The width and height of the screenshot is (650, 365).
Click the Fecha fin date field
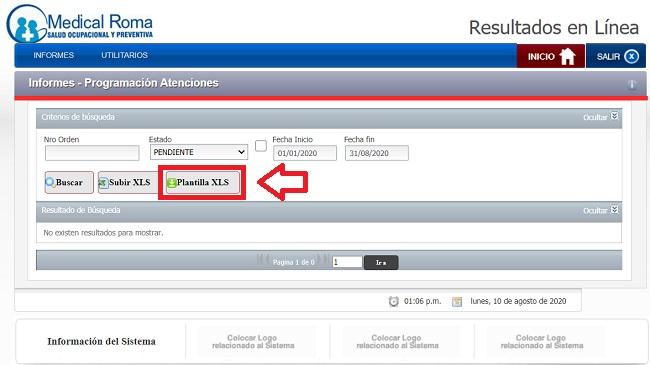click(376, 153)
